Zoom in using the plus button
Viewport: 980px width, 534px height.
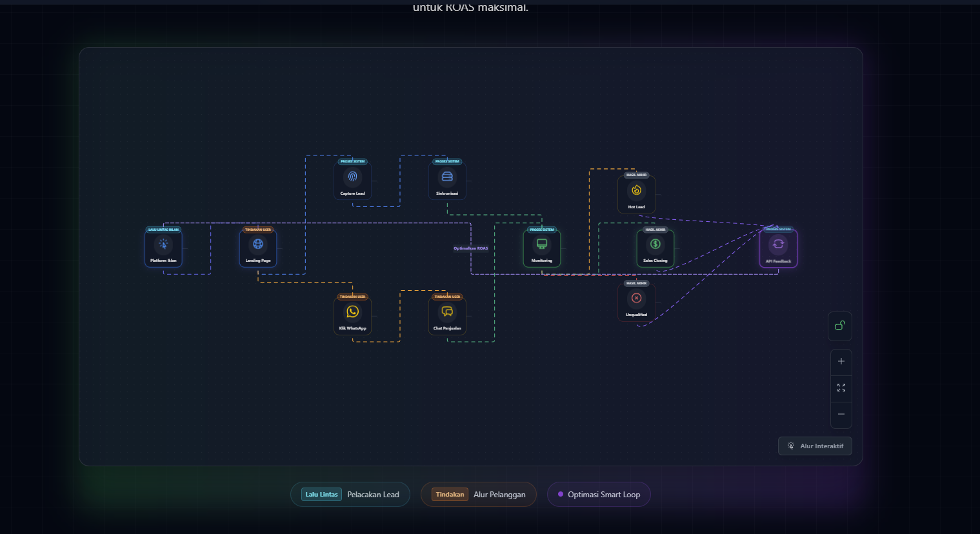point(841,362)
